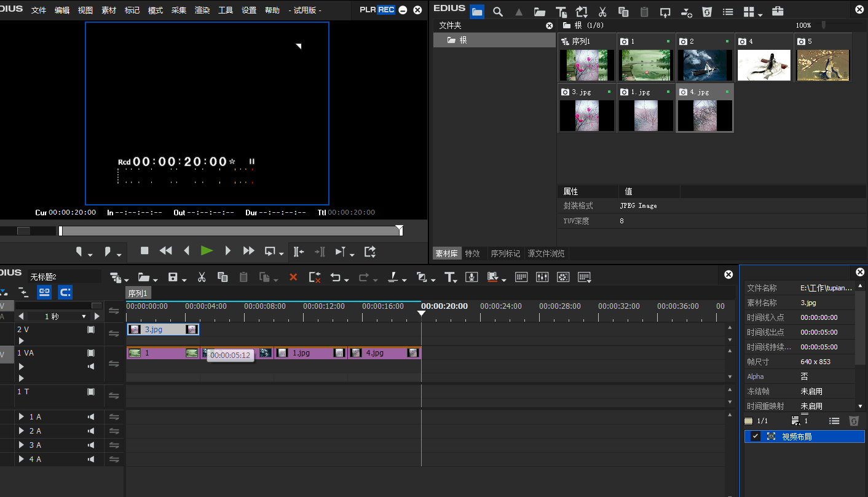Click the search icon in the bin toolbar
This screenshot has height=497, width=868.
498,12
